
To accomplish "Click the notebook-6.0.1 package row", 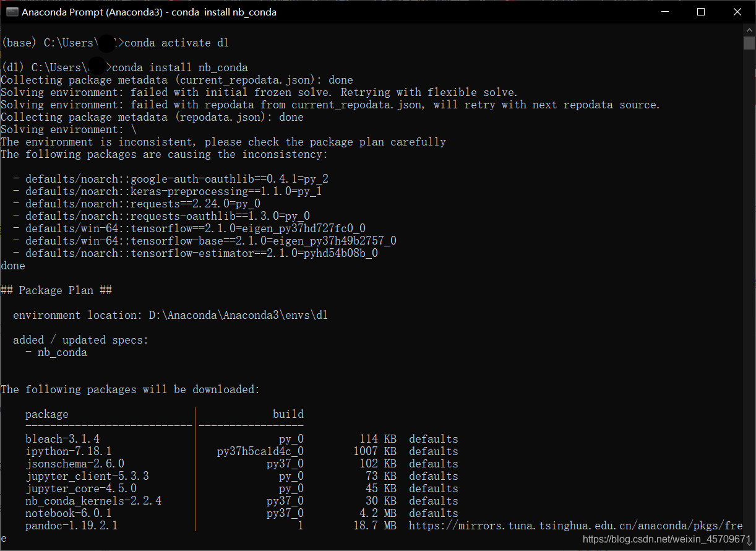I will [x=242, y=513].
